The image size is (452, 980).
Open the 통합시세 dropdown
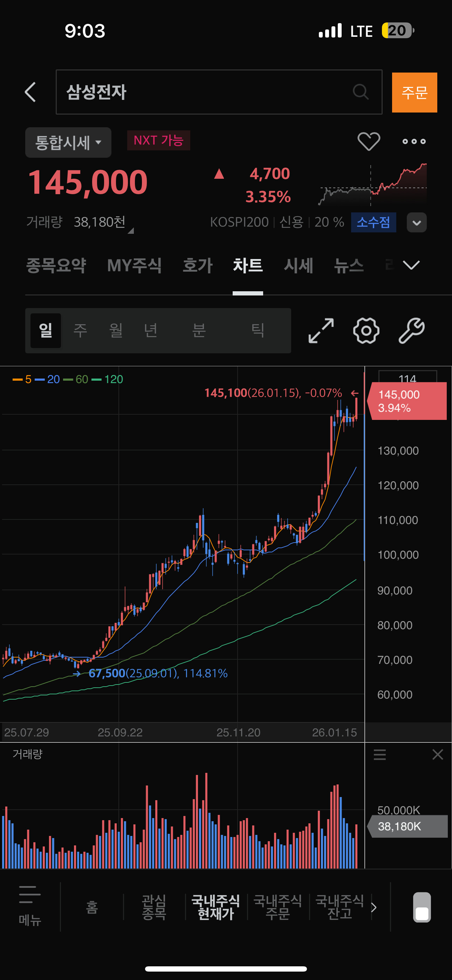coord(68,143)
